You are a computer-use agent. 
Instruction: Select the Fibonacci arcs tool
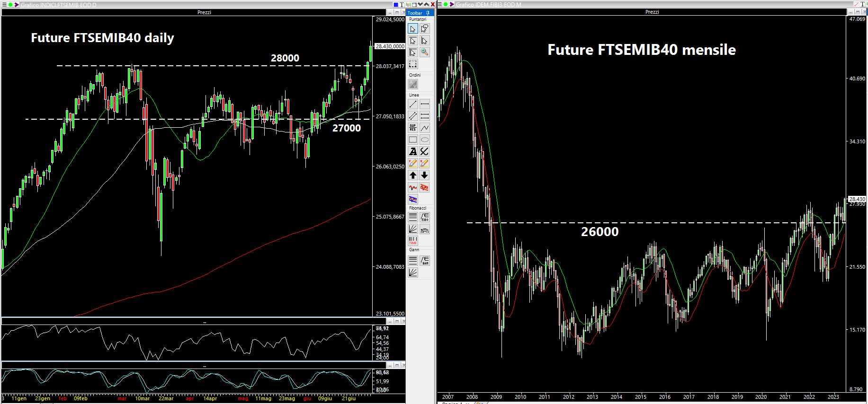pyautogui.click(x=425, y=229)
